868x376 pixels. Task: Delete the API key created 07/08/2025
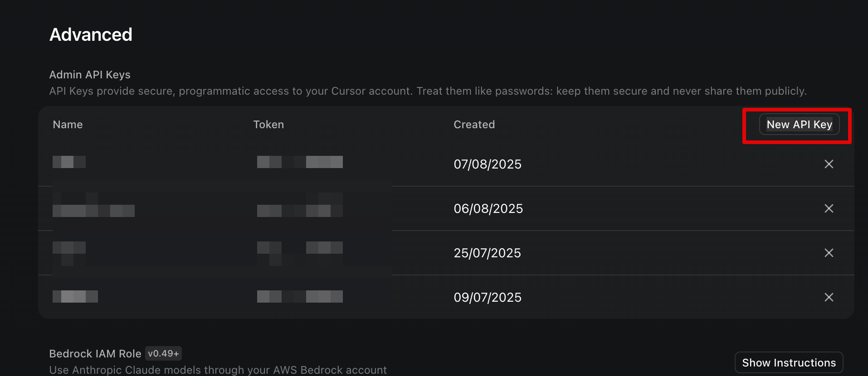point(829,164)
